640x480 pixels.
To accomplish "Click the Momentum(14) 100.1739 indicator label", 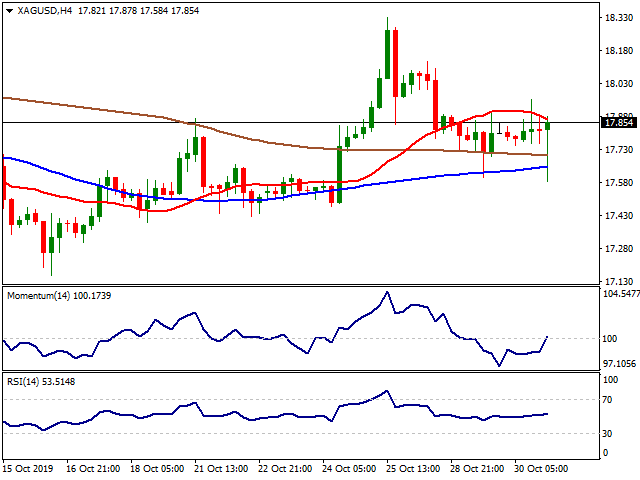I will point(59,296).
